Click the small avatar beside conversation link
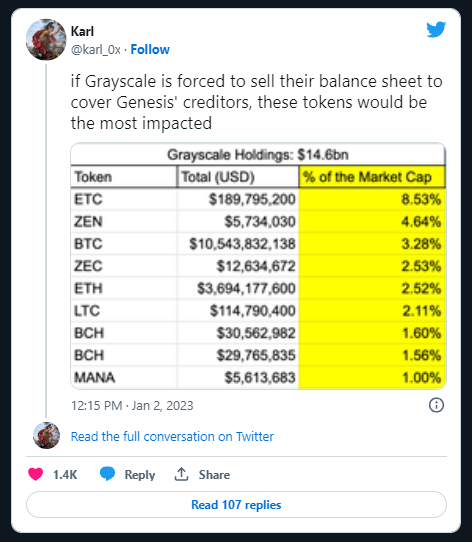 click(x=46, y=436)
